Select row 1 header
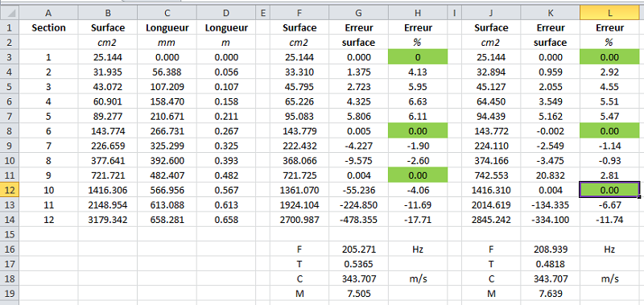Viewport: 644px width, 305px height. (x=10, y=28)
